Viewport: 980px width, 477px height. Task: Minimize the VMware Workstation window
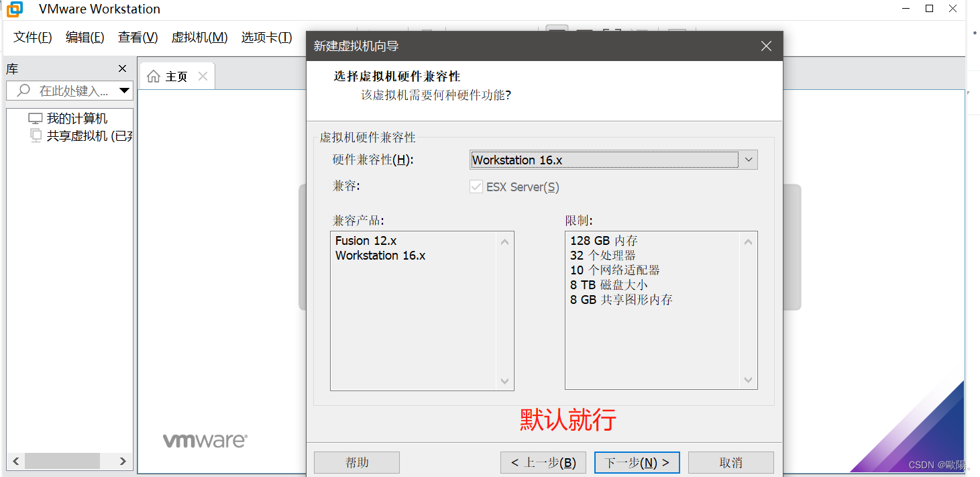(x=906, y=9)
